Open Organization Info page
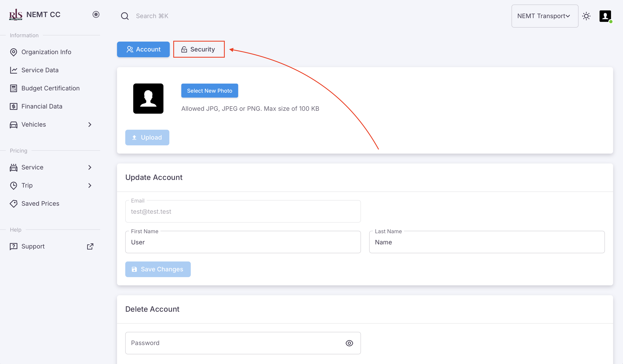This screenshot has height=364, width=623. (46, 52)
